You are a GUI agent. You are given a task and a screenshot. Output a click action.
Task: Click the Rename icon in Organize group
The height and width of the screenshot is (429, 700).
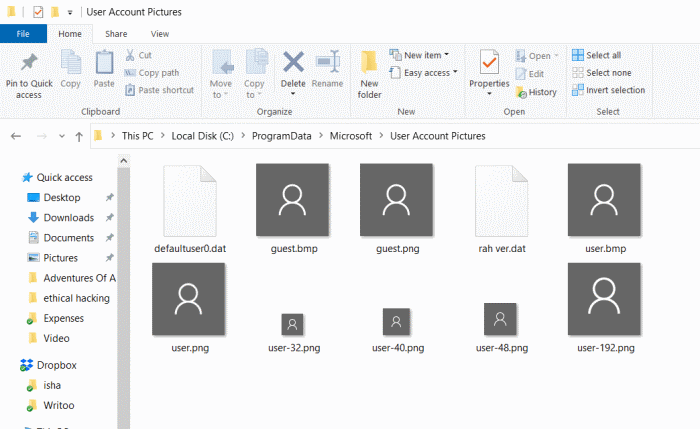(x=327, y=63)
